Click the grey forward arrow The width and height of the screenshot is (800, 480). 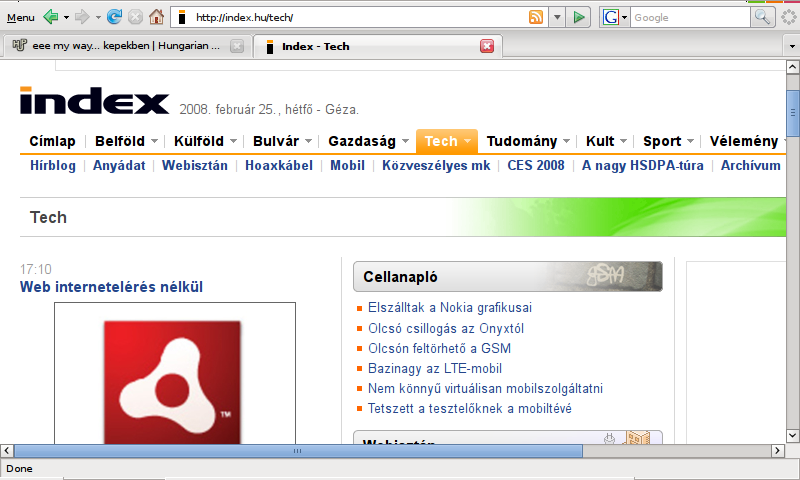pyautogui.click(x=82, y=17)
